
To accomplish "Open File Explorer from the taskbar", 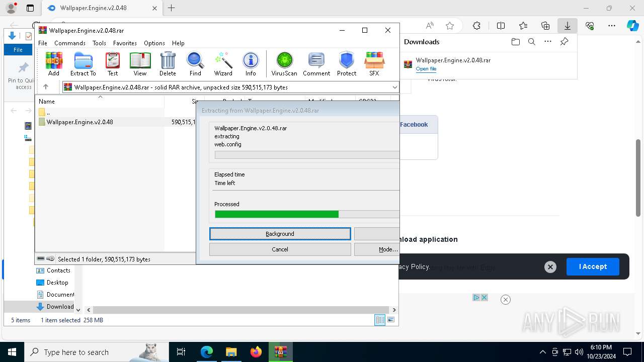I will tap(231, 352).
